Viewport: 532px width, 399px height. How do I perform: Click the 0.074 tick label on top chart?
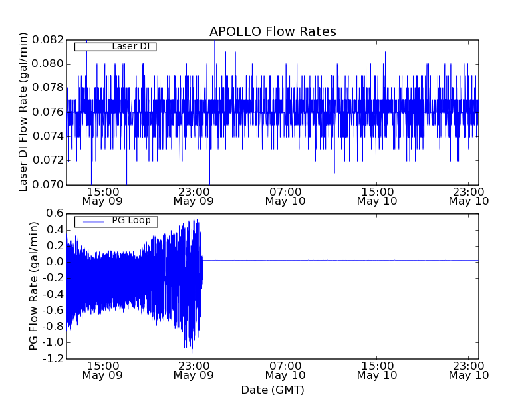(x=48, y=136)
